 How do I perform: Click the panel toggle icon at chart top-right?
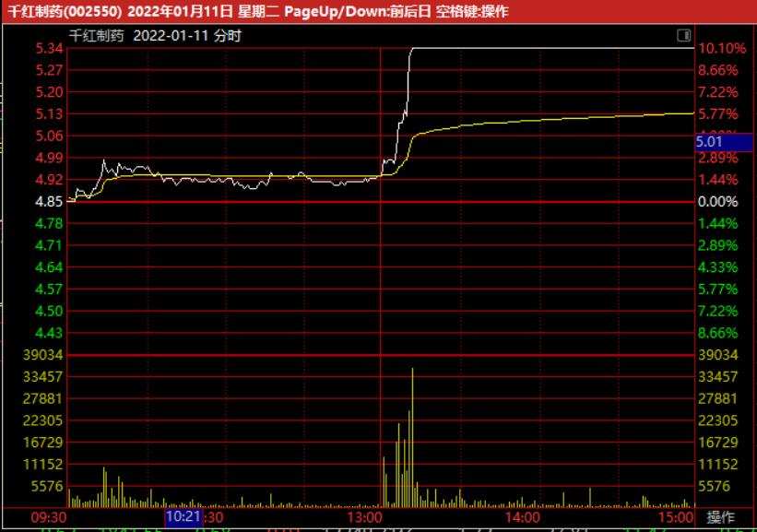(683, 35)
